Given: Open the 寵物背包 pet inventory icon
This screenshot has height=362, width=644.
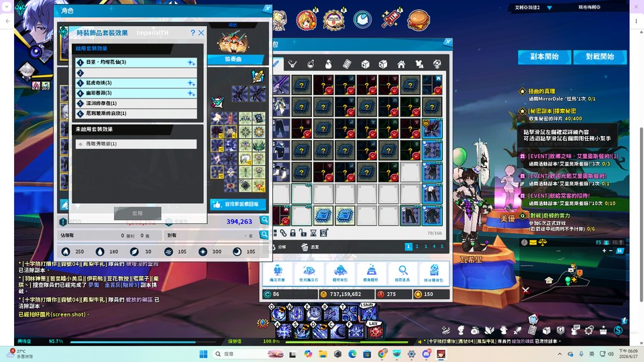Looking at the screenshot, I should [x=340, y=273].
